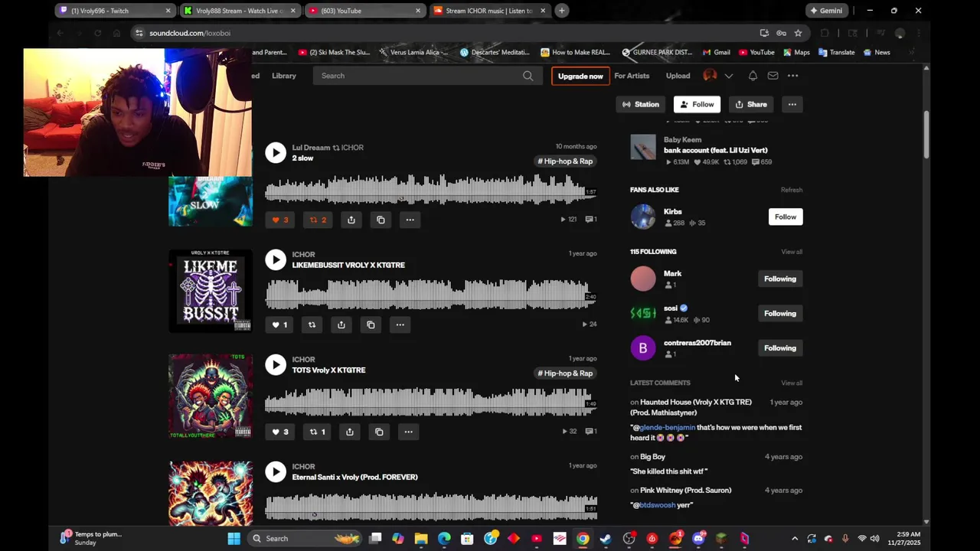980x551 pixels.
Task: Play Eternal Santi x Vroly track
Action: [276, 471]
